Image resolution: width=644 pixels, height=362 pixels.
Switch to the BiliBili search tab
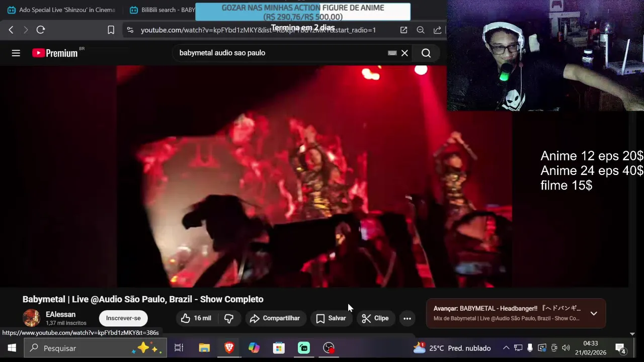[161, 10]
